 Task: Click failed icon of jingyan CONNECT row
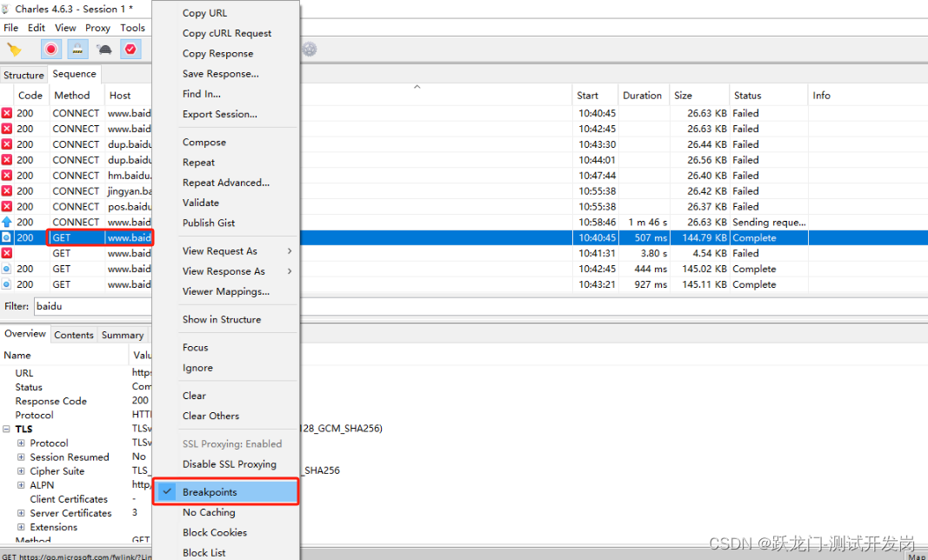pos(6,190)
